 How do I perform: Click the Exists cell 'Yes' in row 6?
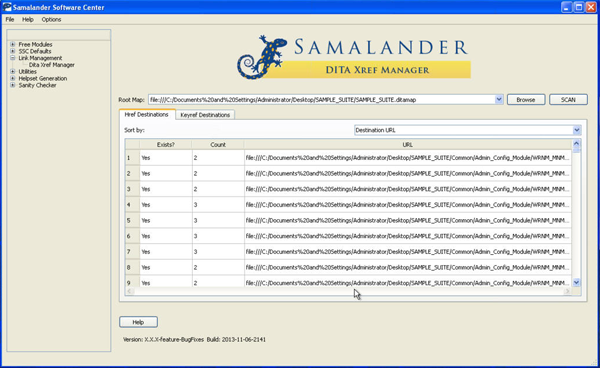tap(166, 236)
